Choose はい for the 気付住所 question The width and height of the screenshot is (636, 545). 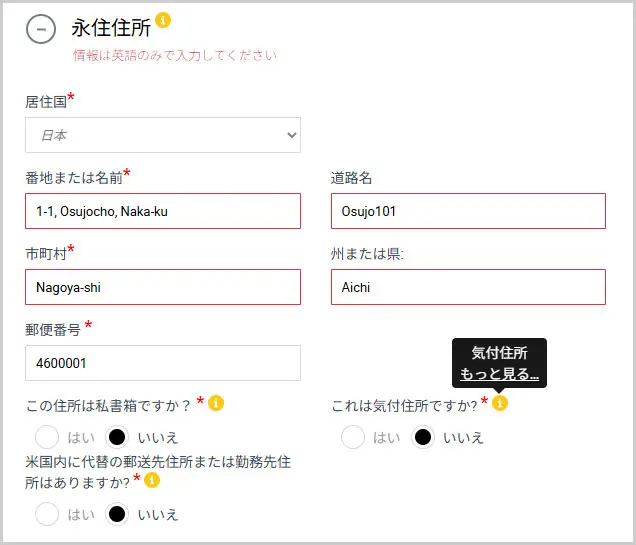[x=353, y=437]
